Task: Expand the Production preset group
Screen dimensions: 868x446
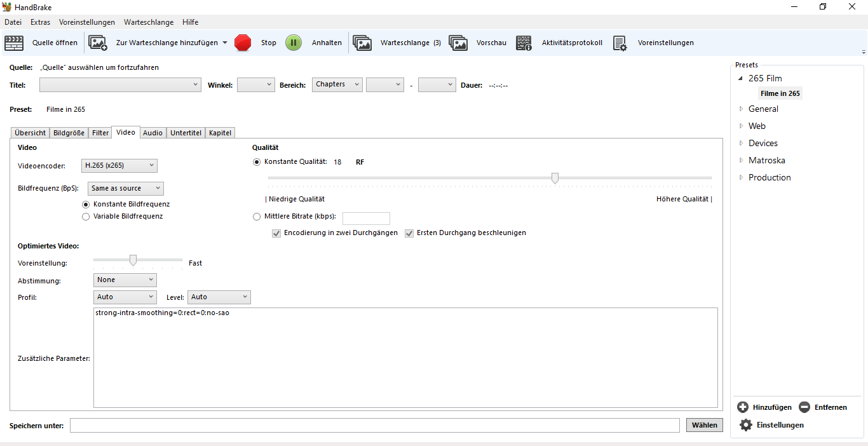Action: click(741, 177)
